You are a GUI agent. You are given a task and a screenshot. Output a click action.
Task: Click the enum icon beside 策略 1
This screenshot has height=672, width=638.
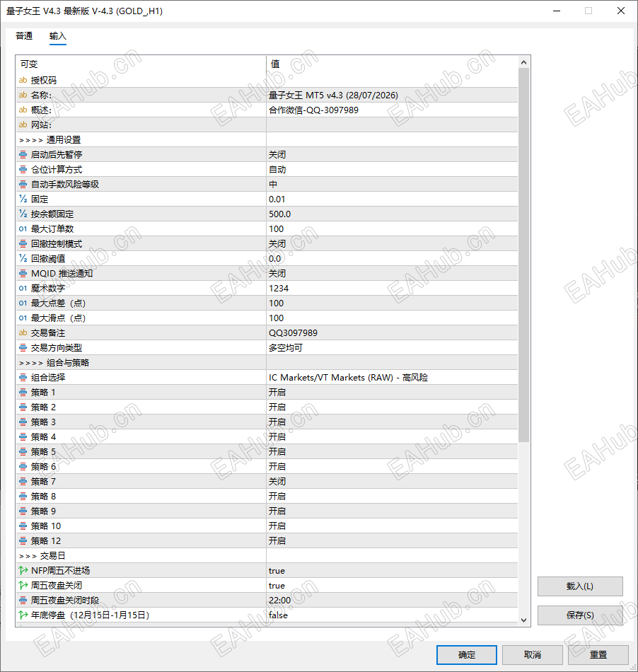[23, 392]
